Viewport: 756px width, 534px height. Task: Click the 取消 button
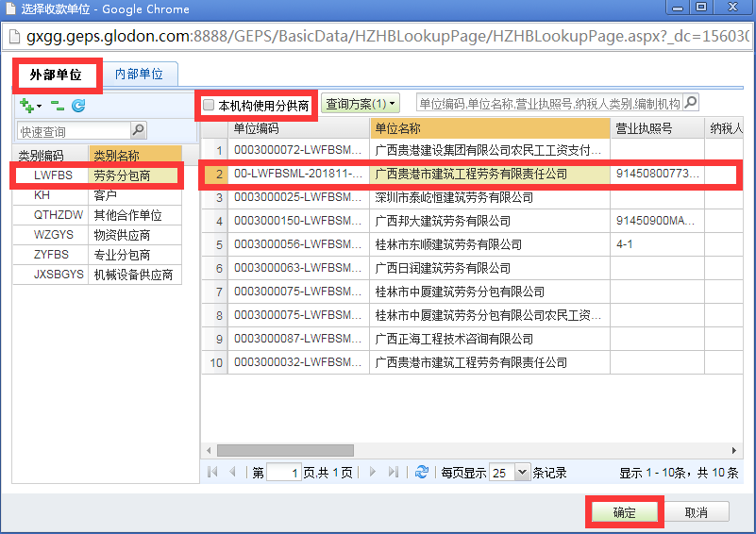pyautogui.click(x=696, y=512)
